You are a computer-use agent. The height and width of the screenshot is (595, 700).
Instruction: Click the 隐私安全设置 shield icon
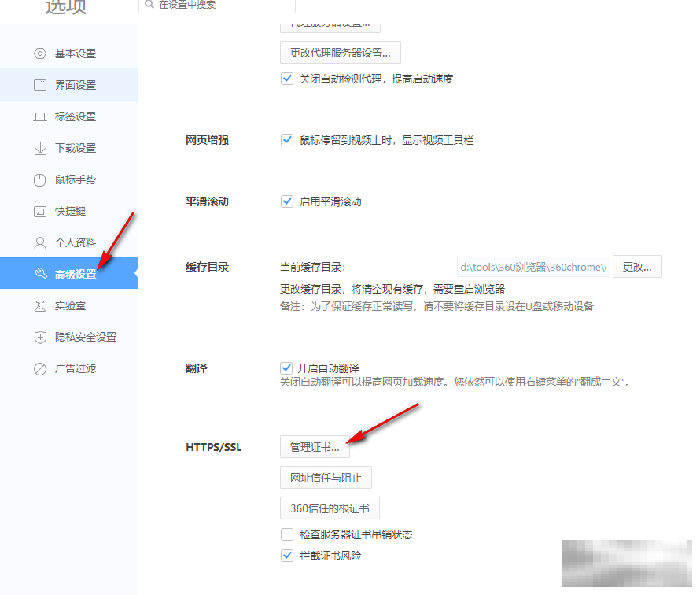point(39,337)
